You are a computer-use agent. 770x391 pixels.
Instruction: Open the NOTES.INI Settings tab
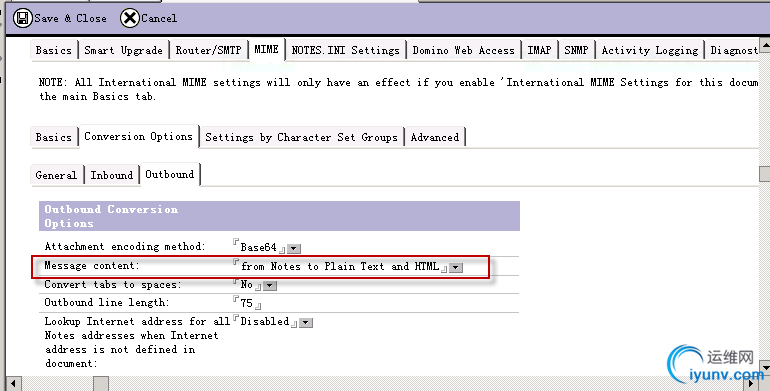[x=345, y=50]
